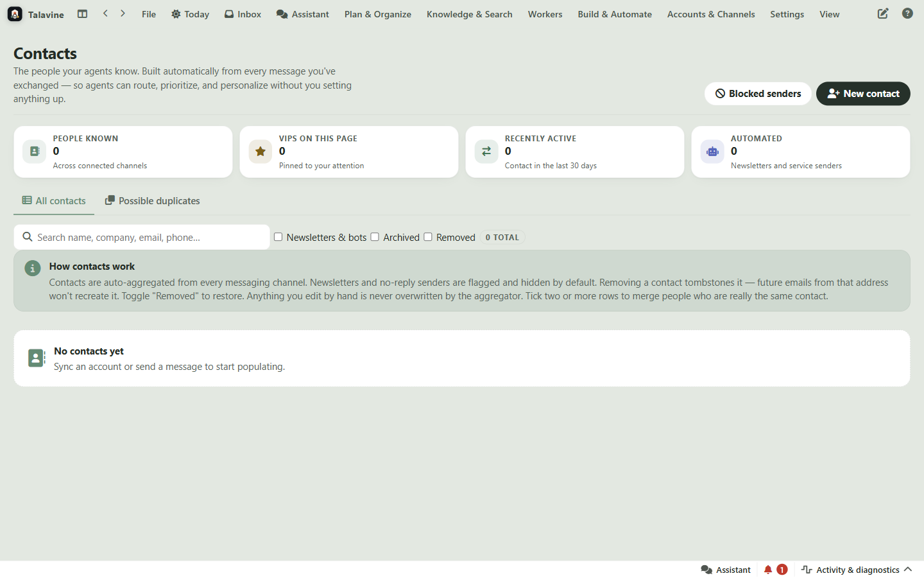Tick the Archived checkbox
This screenshot has height=578, width=924.
375,237
